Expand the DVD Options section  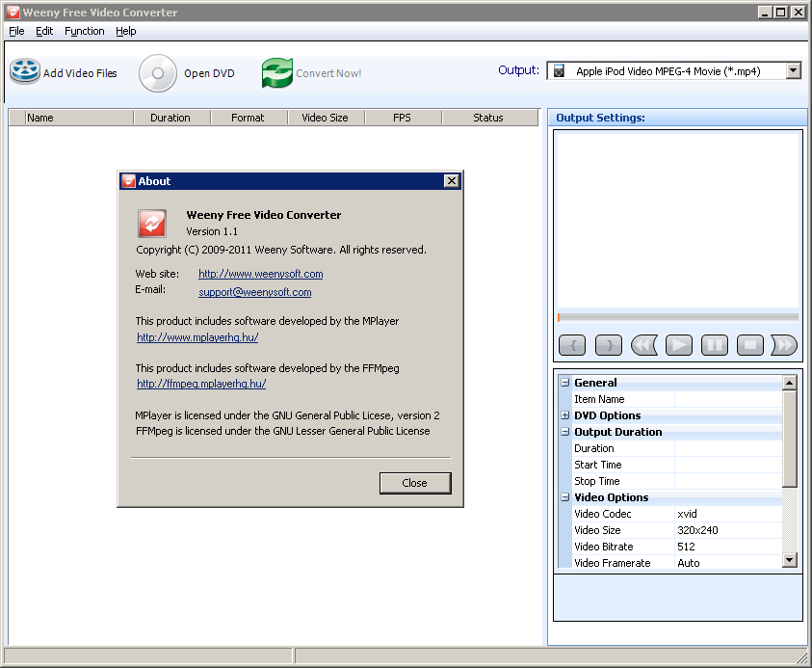(x=563, y=415)
